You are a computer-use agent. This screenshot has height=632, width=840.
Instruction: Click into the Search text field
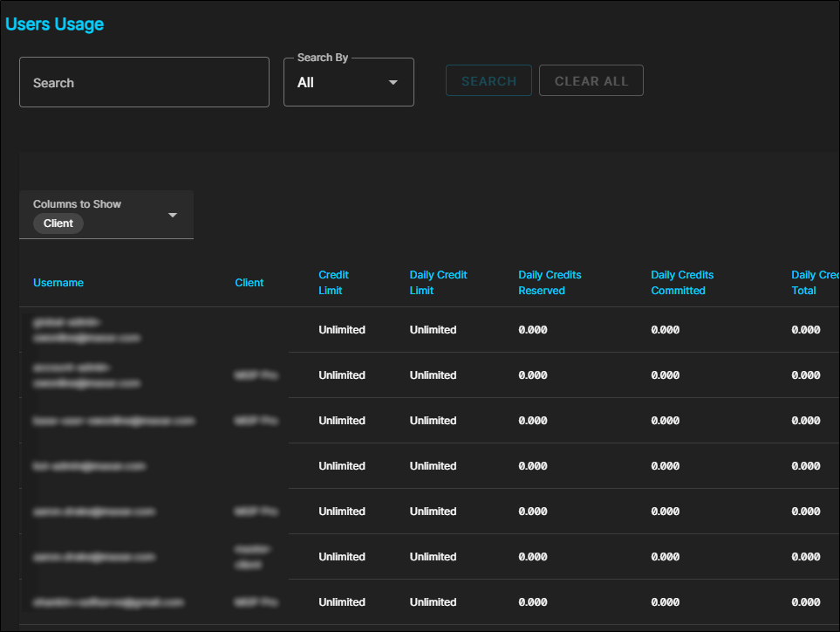(144, 83)
